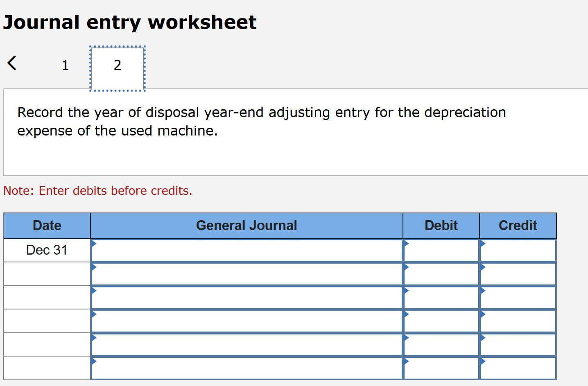588x386 pixels.
Task: Click the fifth row Debit cell
Action: [x=441, y=344]
